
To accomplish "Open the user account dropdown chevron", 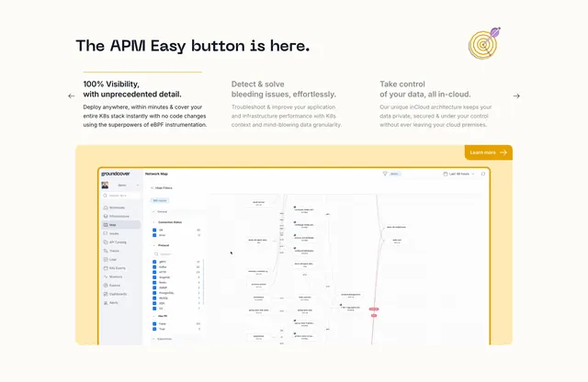I will 138,185.
